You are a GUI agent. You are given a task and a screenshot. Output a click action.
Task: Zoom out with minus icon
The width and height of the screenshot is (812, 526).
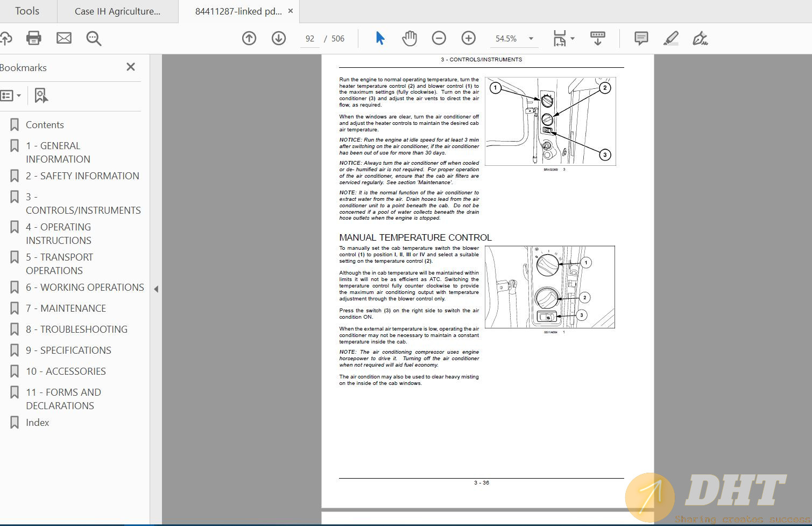439,38
